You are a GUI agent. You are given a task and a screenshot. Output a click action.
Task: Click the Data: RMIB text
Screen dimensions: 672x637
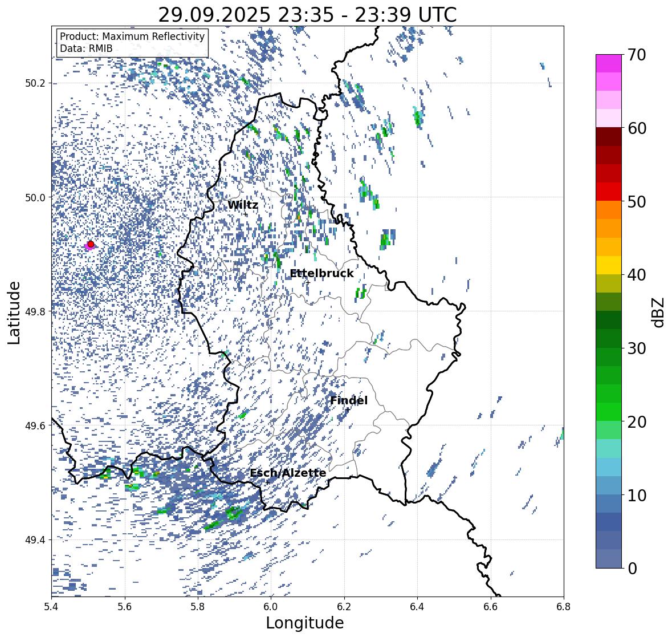click(86, 48)
